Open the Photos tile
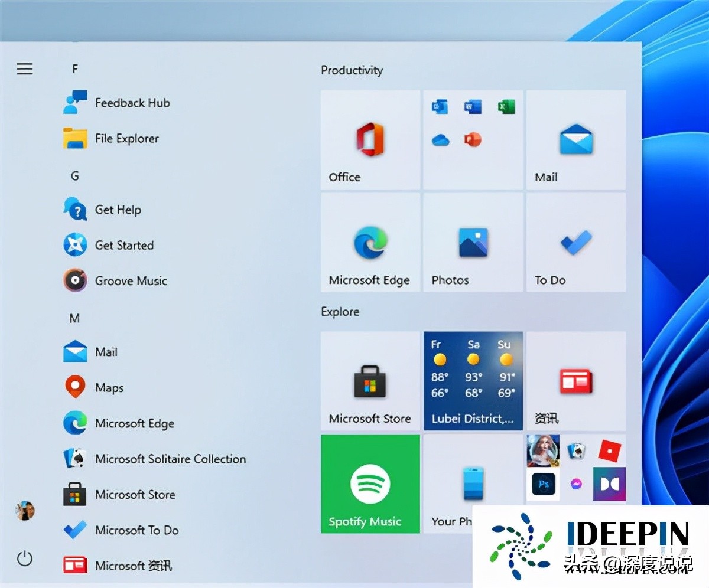This screenshot has height=588, width=709. click(473, 242)
